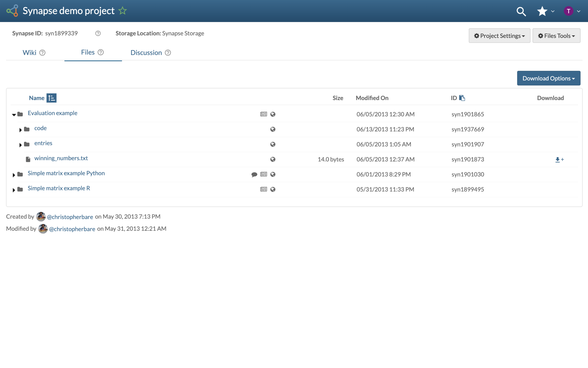Switch to the Discussion tab
This screenshot has width=588, height=368.
[x=146, y=53]
